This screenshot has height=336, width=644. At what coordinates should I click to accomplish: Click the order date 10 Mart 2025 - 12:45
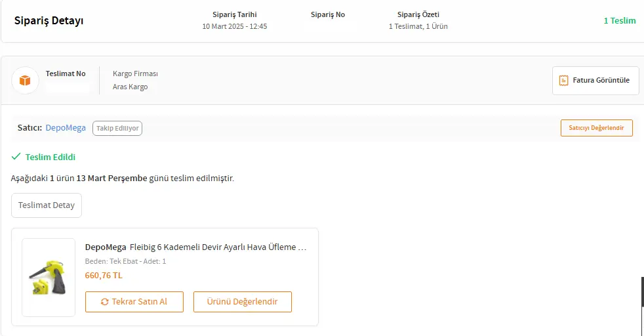pyautogui.click(x=235, y=26)
